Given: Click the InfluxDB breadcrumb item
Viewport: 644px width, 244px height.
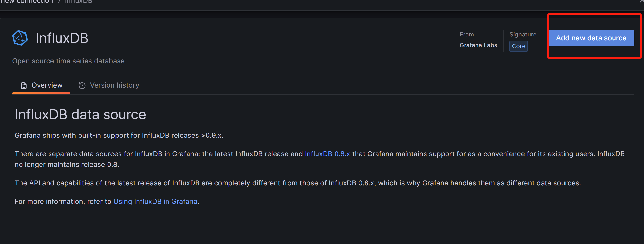Looking at the screenshot, I should pos(79,1).
